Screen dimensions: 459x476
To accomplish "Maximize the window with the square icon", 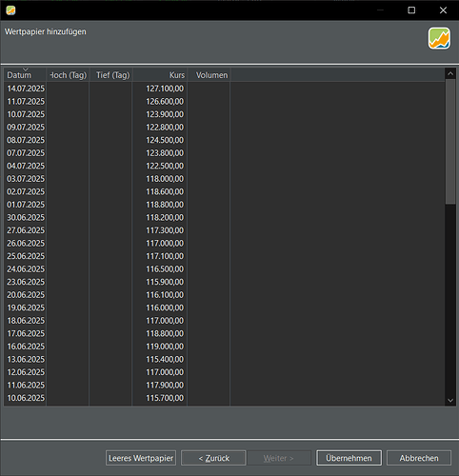I will (x=411, y=10).
